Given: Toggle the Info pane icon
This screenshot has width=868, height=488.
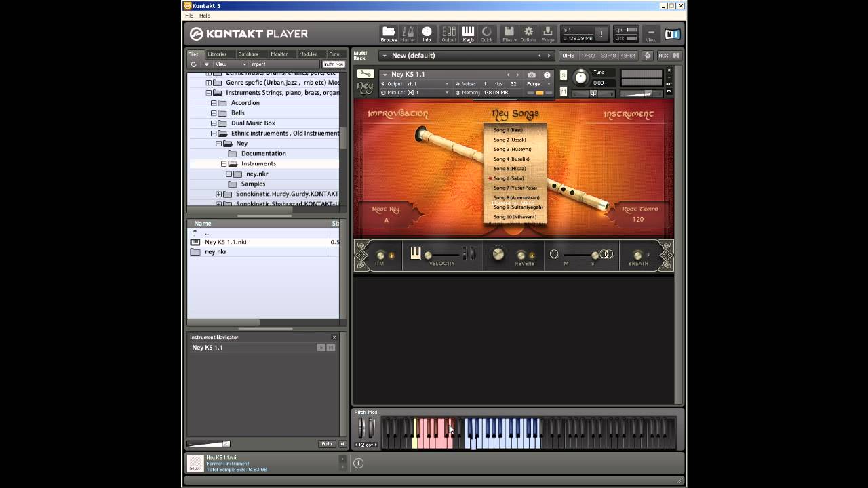Looking at the screenshot, I should [x=427, y=34].
